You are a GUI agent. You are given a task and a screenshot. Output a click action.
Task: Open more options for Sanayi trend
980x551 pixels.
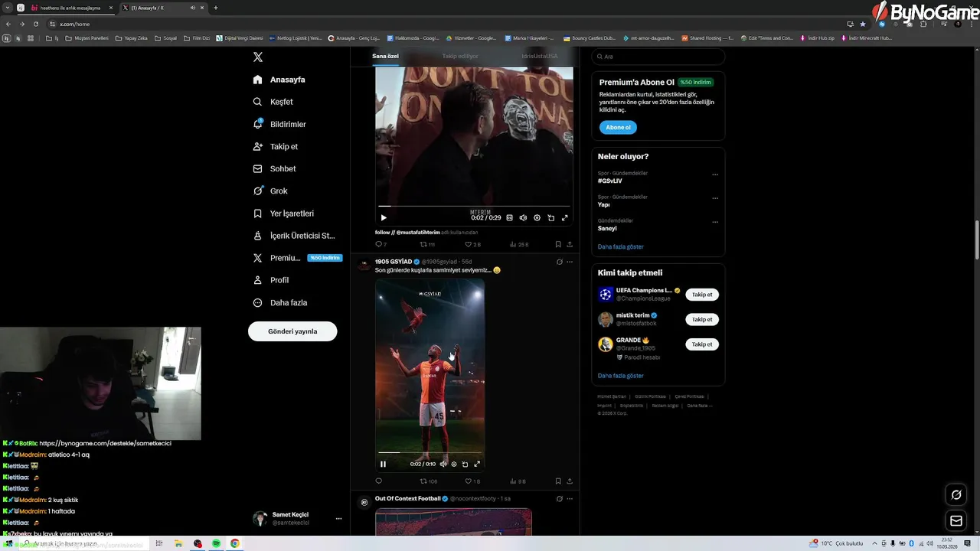tap(715, 222)
